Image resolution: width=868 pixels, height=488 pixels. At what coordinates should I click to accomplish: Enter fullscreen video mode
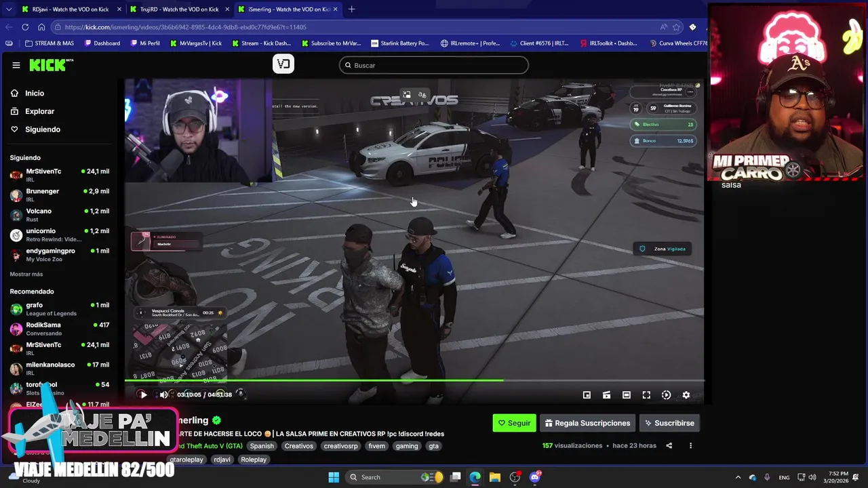pos(646,395)
